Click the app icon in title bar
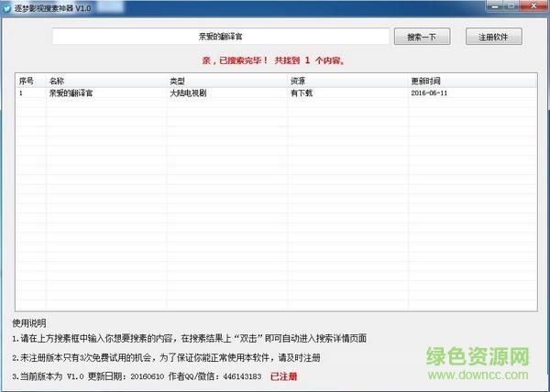This screenshot has width=550, height=392. coord(6,8)
